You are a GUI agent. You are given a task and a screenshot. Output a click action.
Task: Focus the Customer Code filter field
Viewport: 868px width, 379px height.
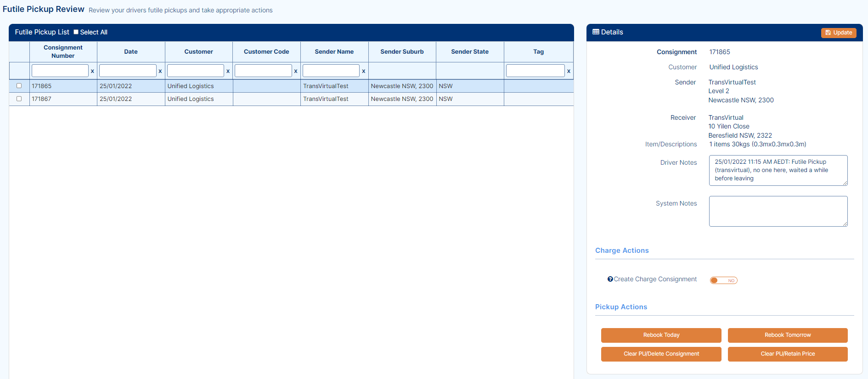point(263,71)
